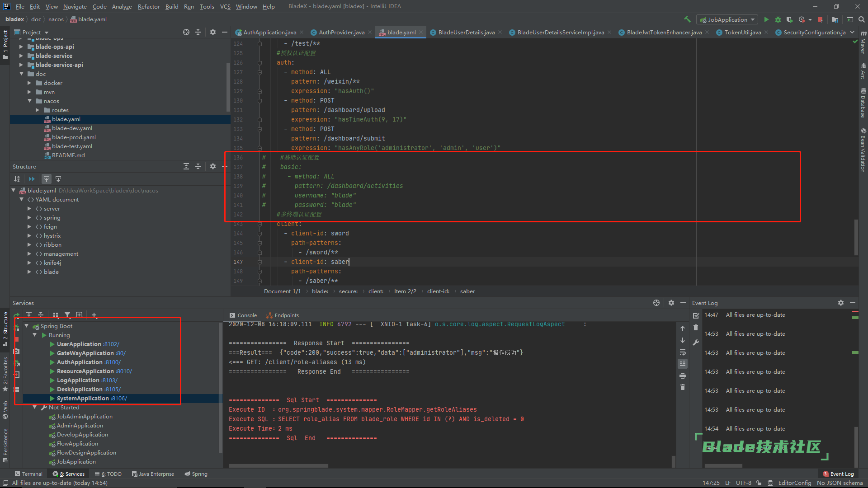The height and width of the screenshot is (488, 868).
Task: Mark all Event Log notifications as read
Action: click(696, 315)
